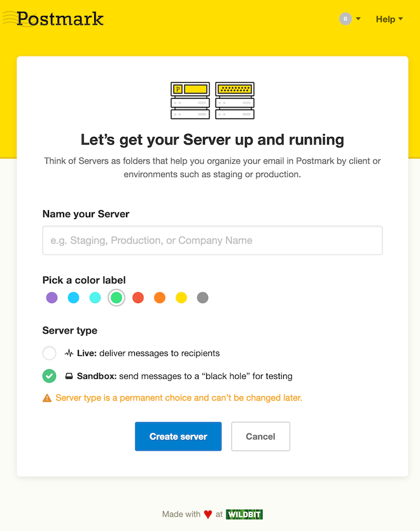The image size is (420, 531).
Task: Expand the Help dropdown menu
Action: (389, 19)
